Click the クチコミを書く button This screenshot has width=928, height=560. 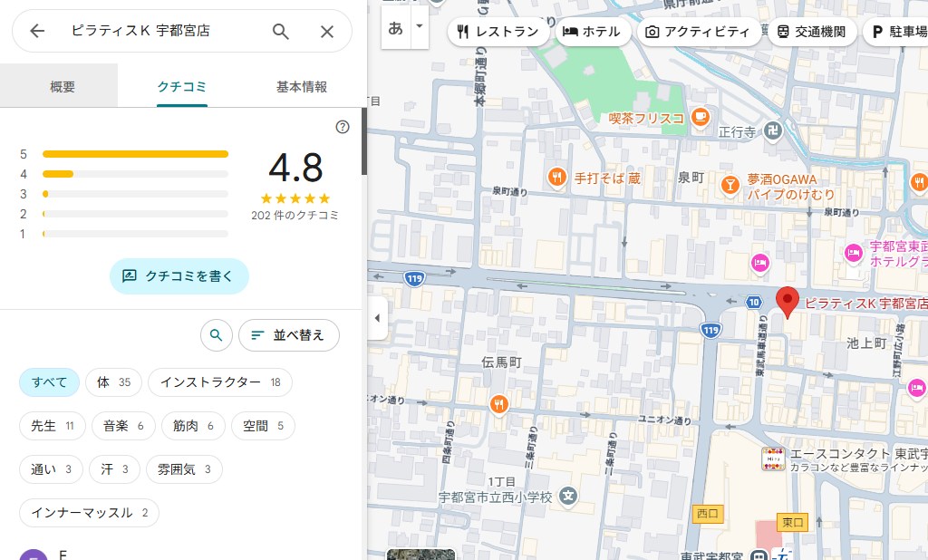(179, 276)
